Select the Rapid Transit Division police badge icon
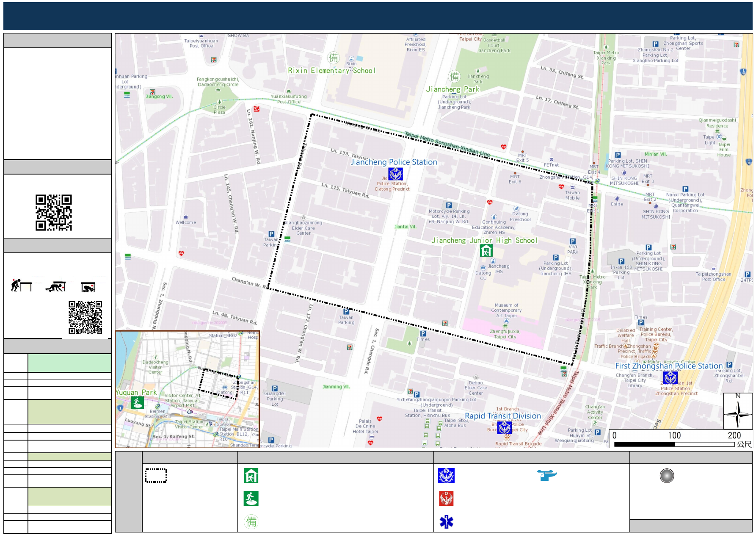The height and width of the screenshot is (535, 756). [504, 428]
